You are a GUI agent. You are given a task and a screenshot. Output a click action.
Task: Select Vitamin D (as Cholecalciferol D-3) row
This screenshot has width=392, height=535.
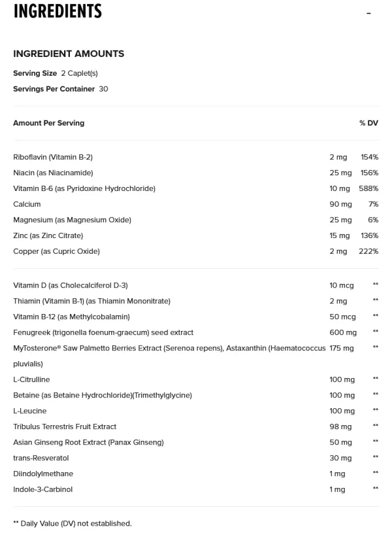71,285
